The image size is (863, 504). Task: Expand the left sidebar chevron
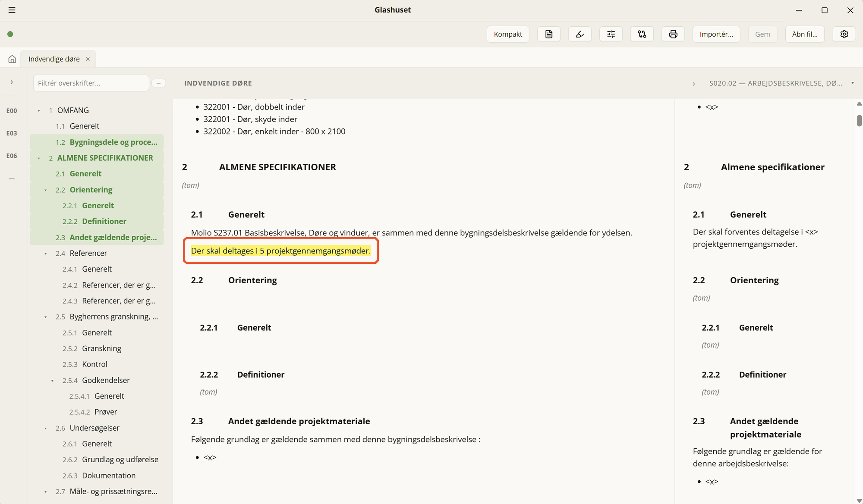pos(12,82)
